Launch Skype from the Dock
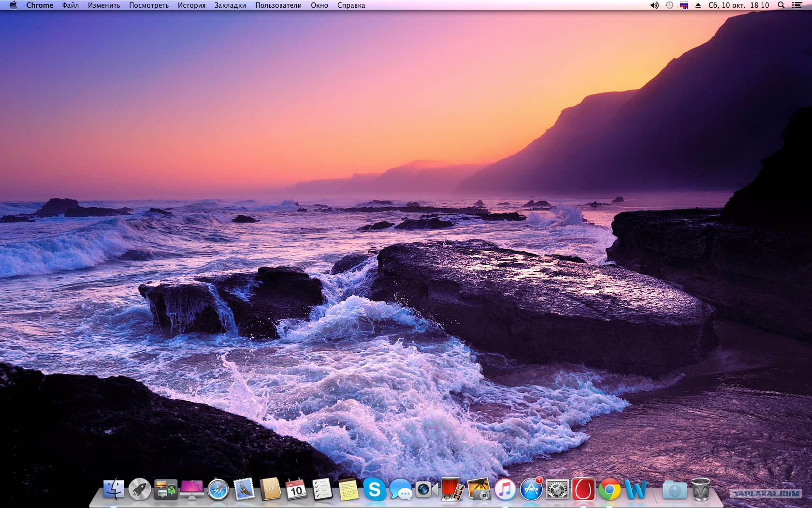Screen dimensions: 812x508 (375, 490)
